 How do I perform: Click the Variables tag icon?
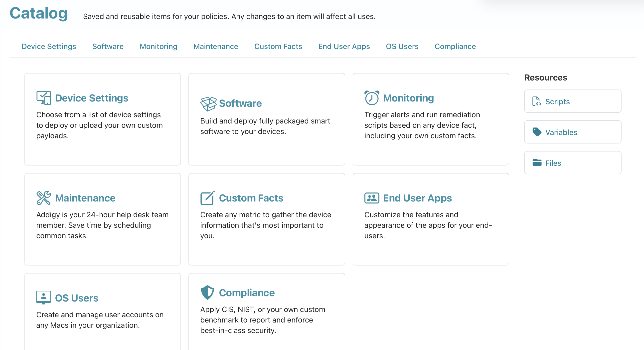pyautogui.click(x=537, y=132)
